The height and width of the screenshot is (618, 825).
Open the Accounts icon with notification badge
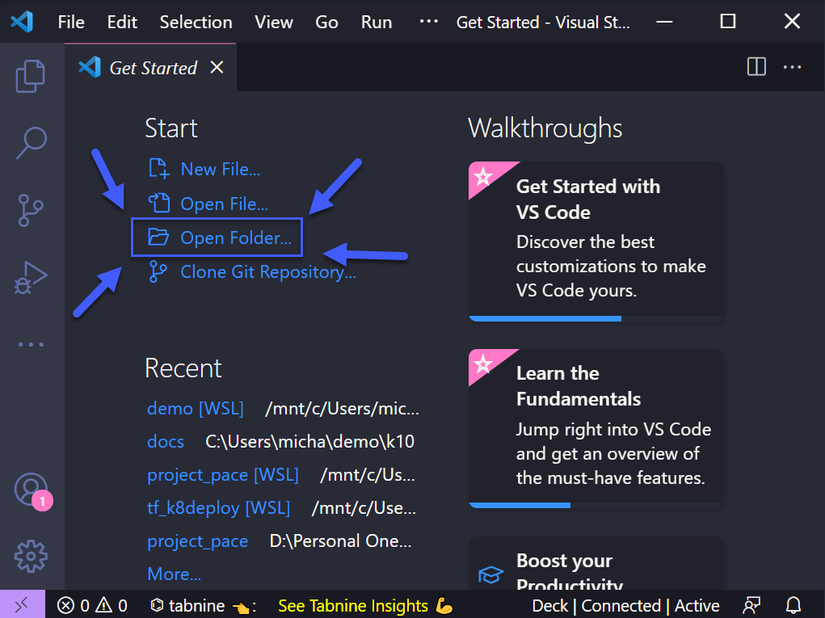coord(31,489)
